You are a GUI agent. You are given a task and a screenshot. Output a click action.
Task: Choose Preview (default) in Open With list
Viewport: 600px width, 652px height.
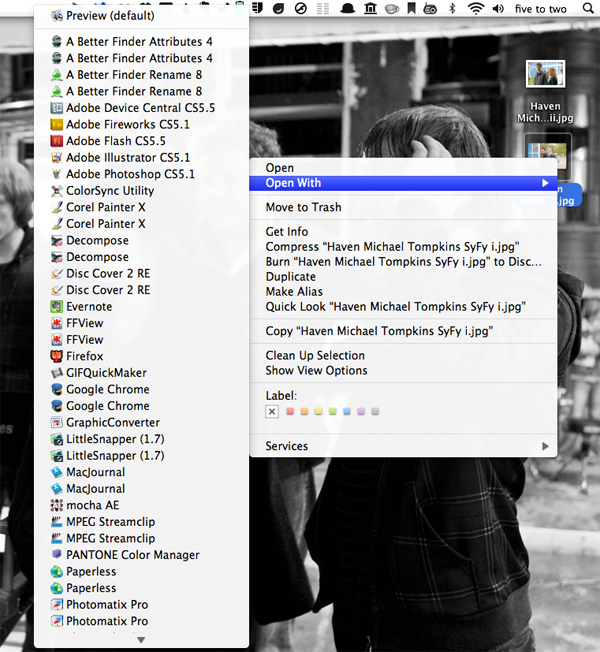141,16
